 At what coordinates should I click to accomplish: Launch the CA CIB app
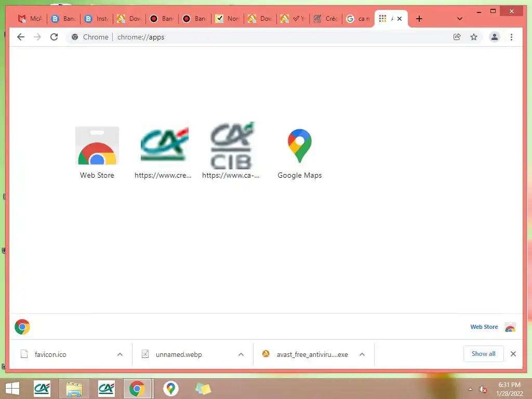coord(231,150)
